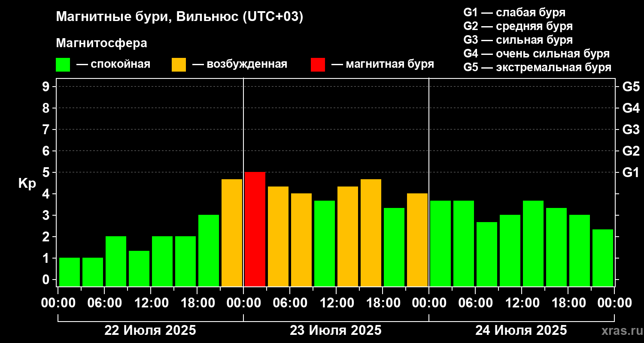Screen dimensions: 644x343
Task: Click the '23 Июля 2025' date label
Action: coord(336,331)
